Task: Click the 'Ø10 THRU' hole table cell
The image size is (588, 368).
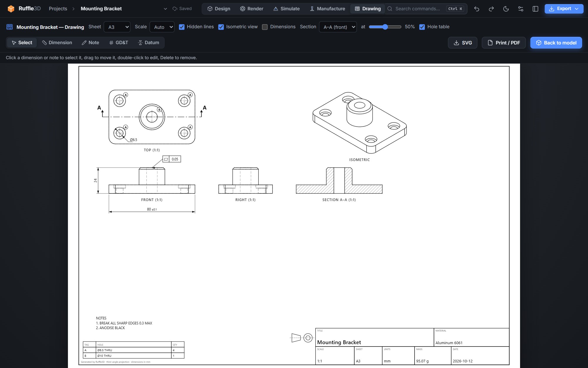Action: pos(134,356)
